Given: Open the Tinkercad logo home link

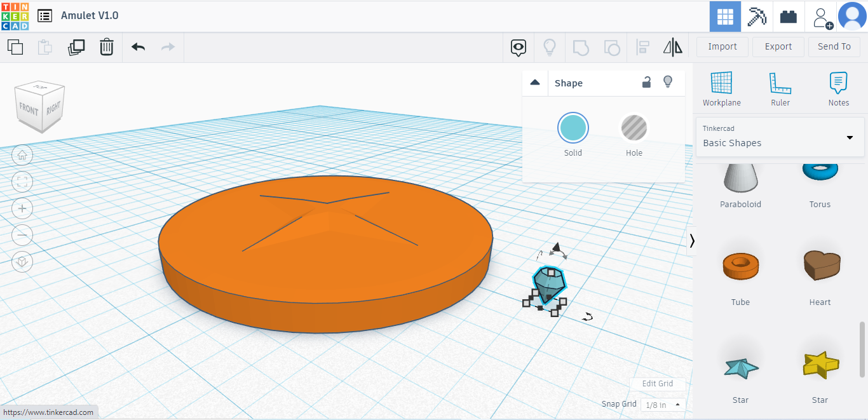Looking at the screenshot, I should click(x=15, y=16).
